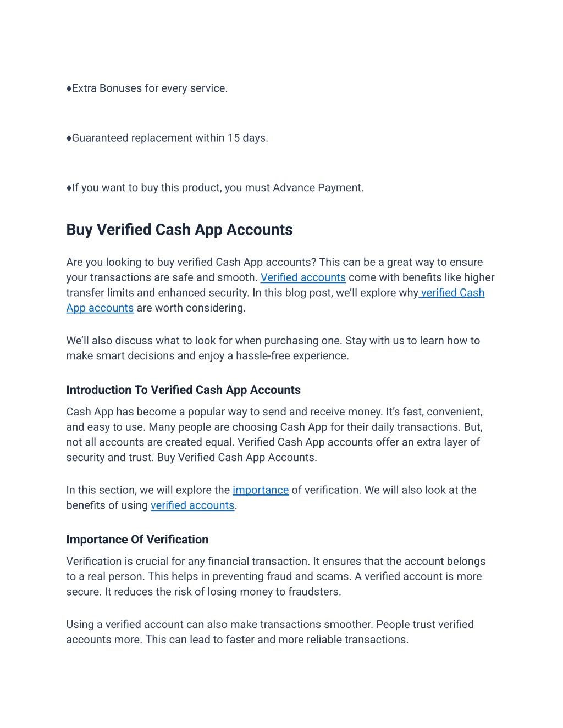Screen dimensions: 563x728
Task: Click the "Extra Bonuses for every service" line
Action: [147, 88]
